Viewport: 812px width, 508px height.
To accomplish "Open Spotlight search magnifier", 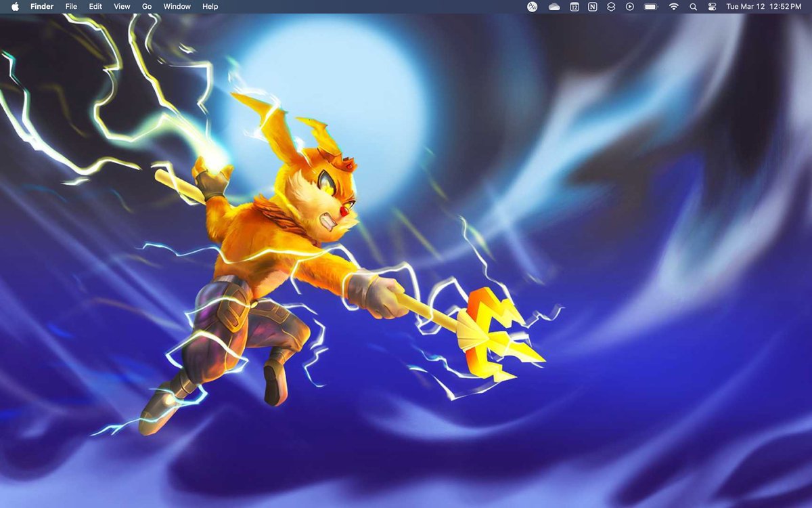I will [x=693, y=6].
